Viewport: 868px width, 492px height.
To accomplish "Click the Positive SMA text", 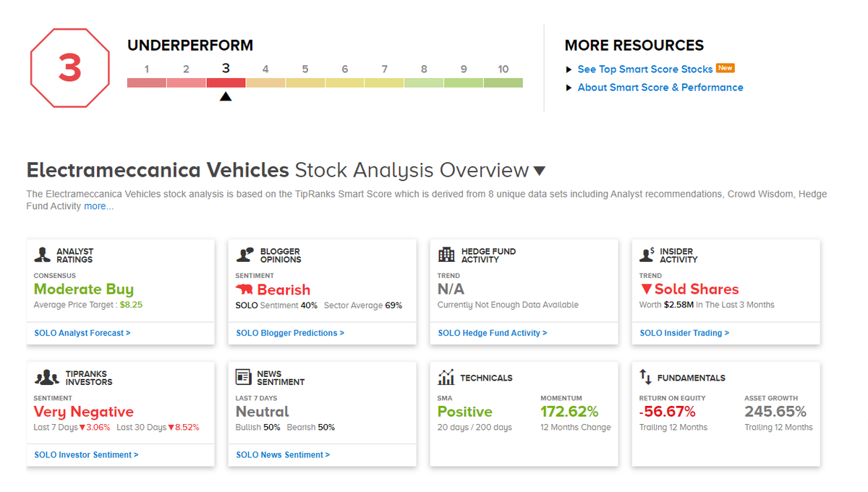I will coord(465,412).
